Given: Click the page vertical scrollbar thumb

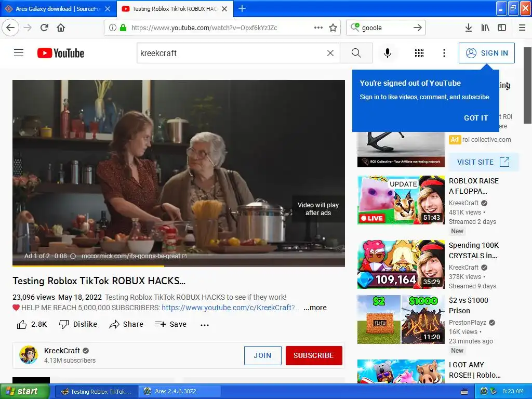Looking at the screenshot, I should point(528,86).
